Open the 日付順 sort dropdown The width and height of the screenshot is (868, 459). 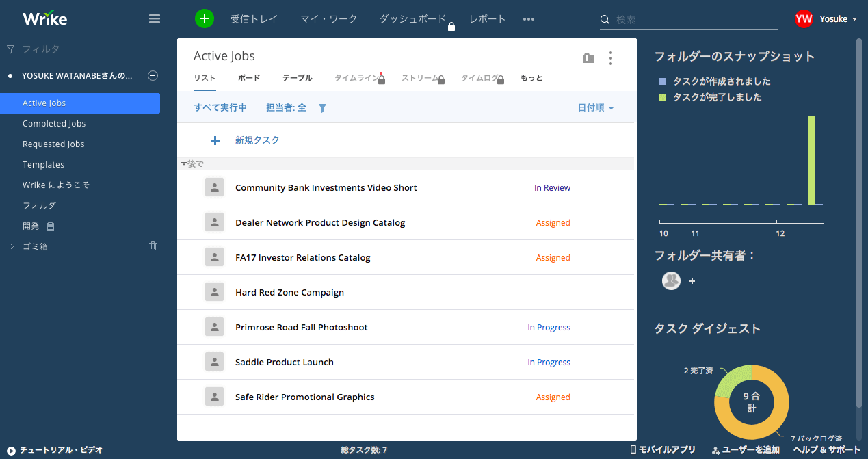[595, 108]
